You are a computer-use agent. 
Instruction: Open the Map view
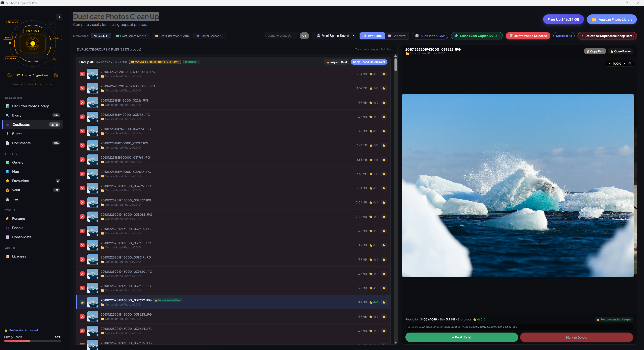coord(33,172)
